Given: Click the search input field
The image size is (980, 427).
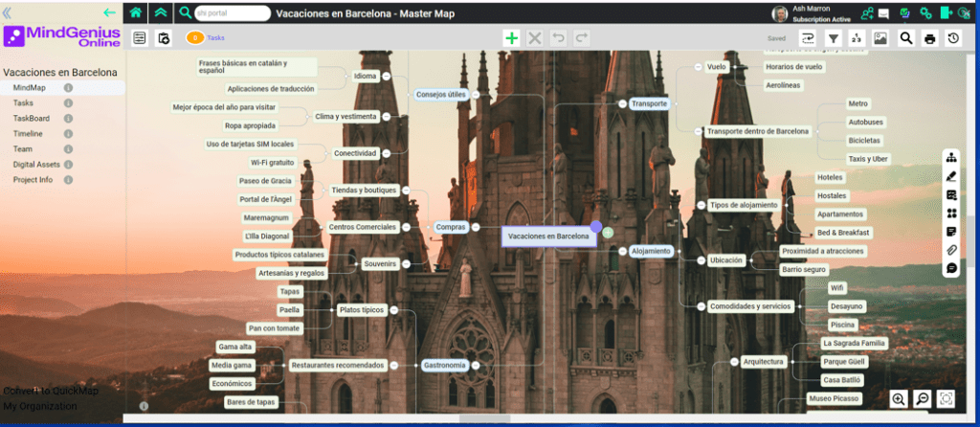Looking at the screenshot, I should (x=232, y=13).
